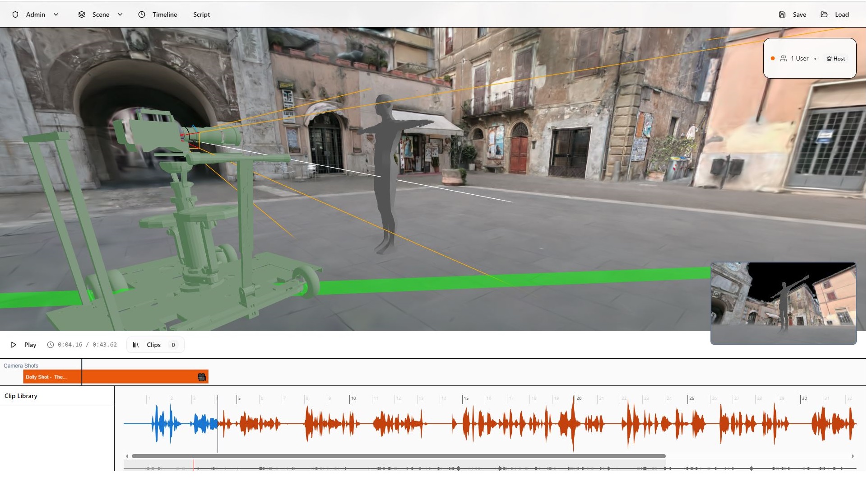Click the camera icon on Dolly Shot clip
868x478 pixels.
point(202,377)
